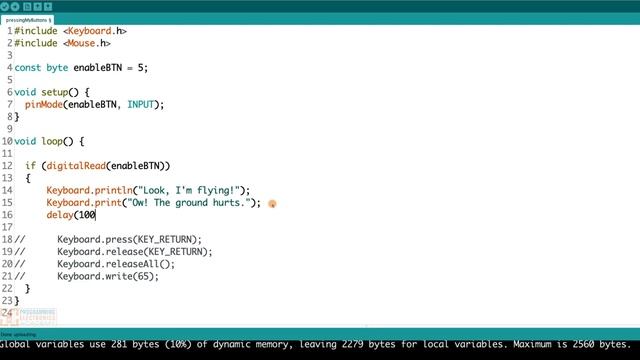
Task: Click the string "Look, I'm flying!"
Action: tap(189, 190)
